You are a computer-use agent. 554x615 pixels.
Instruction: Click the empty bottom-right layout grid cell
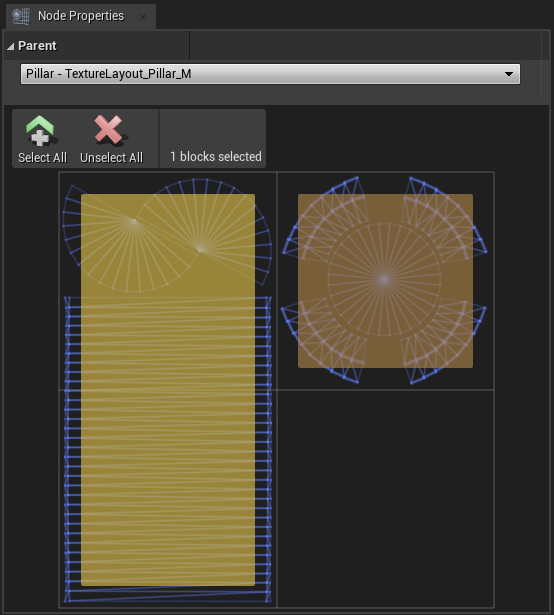pyautogui.click(x=385, y=499)
